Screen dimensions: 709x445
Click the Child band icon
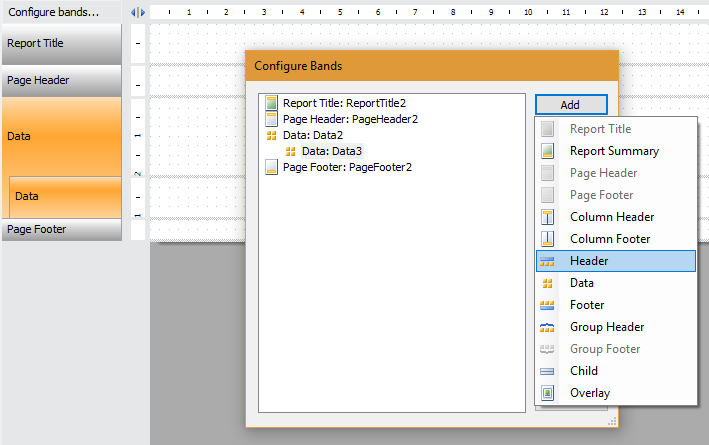[547, 371]
